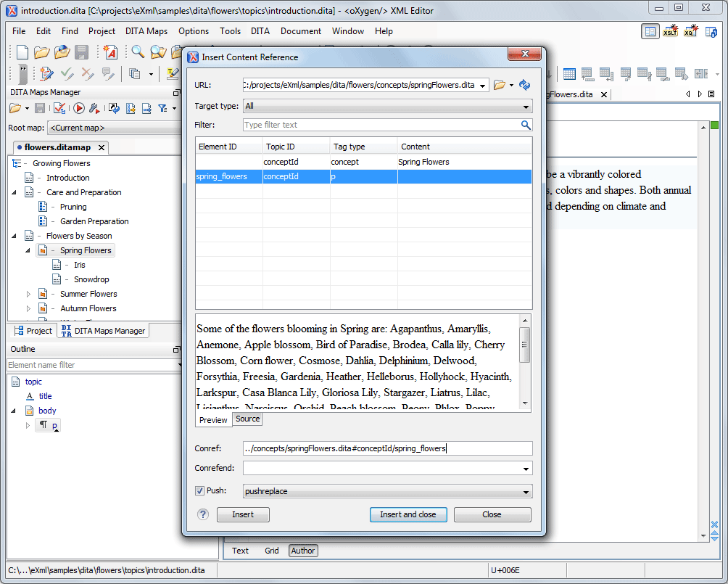Click the Configure Transformation wrench icon
Viewport: 728px width, 584px height.
pos(94,108)
